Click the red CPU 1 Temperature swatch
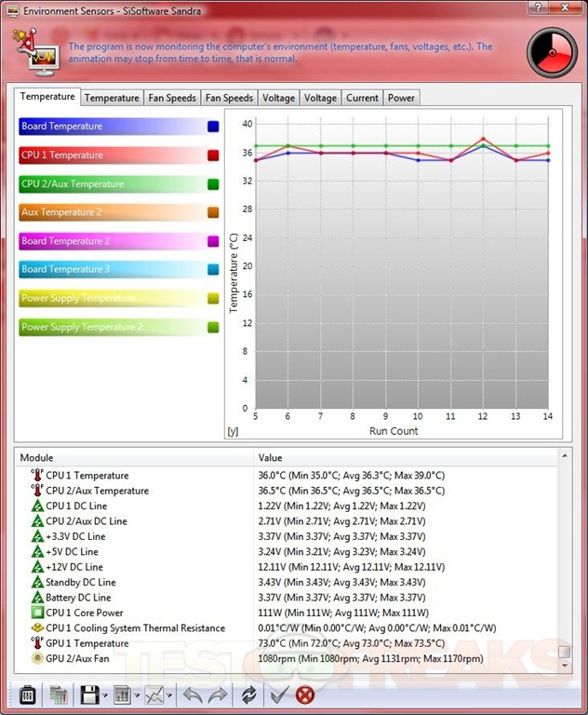The height and width of the screenshot is (715, 588). [213, 155]
